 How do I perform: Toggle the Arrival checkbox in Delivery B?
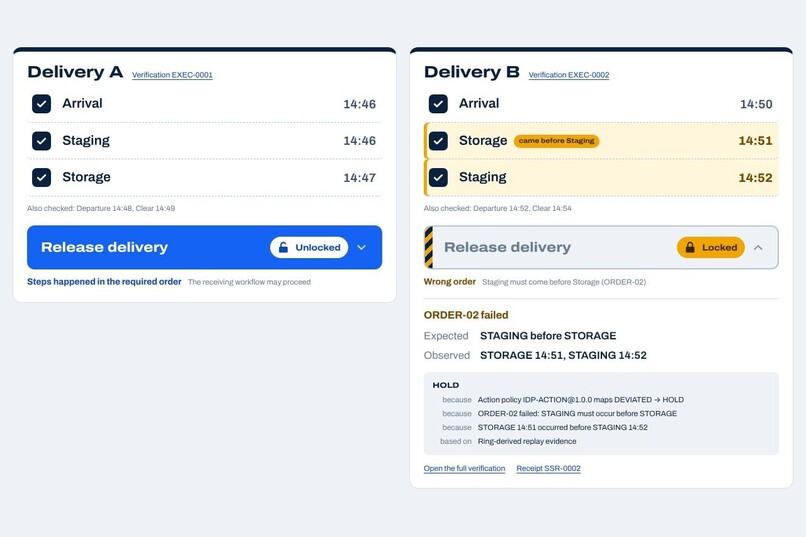(438, 104)
